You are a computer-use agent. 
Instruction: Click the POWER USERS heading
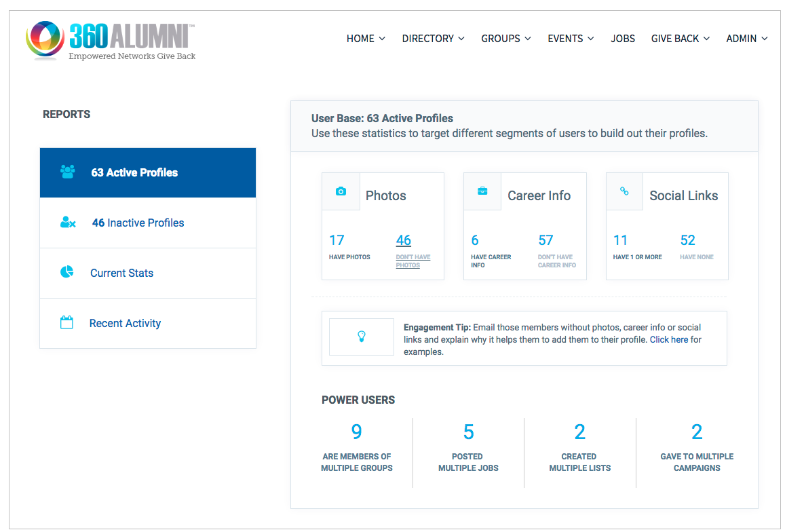coord(358,400)
